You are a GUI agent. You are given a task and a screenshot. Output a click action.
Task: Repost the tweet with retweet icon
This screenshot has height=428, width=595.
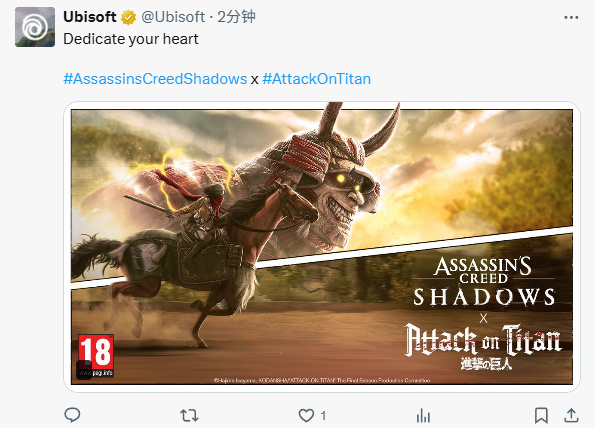point(189,415)
